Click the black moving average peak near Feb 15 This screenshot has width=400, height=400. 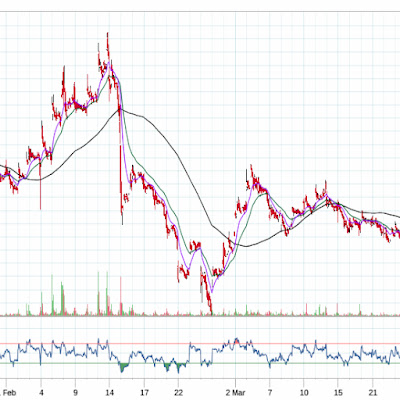tap(121, 109)
